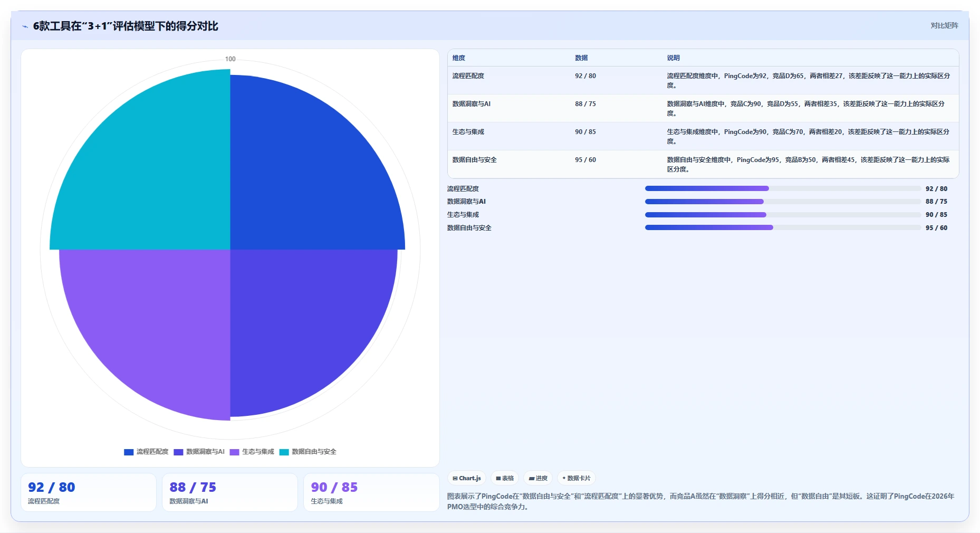Open the 对比矩阵 label in the header

pos(944,25)
